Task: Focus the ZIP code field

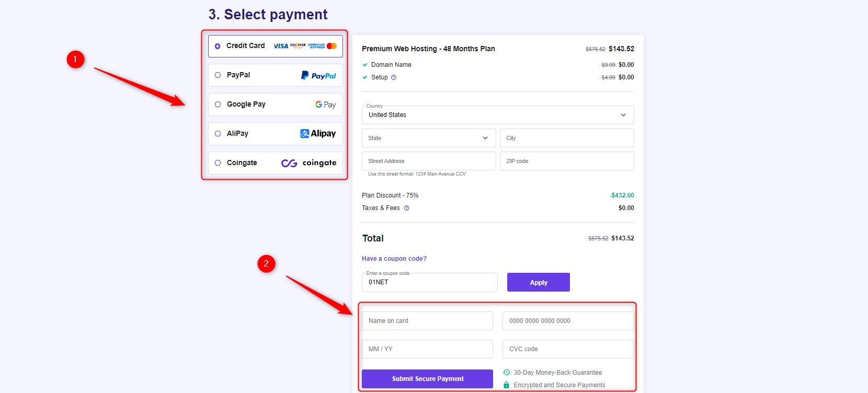Action: [x=567, y=161]
